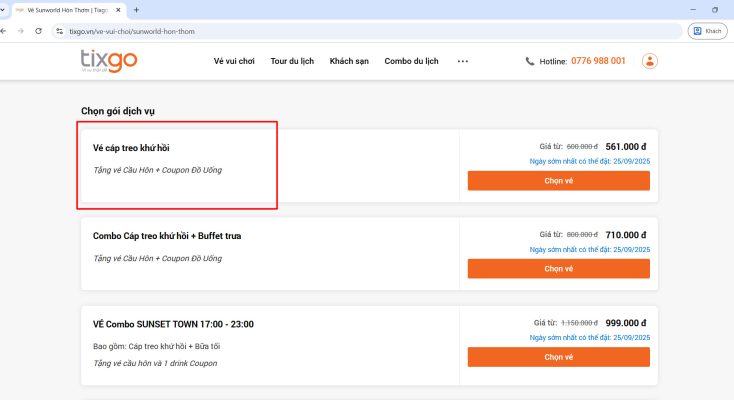
Task: Open the Vé vui chơi menu
Action: (x=233, y=61)
